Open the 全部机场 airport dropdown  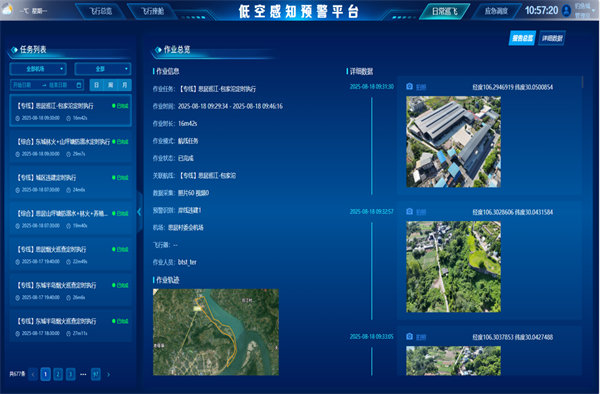pos(38,69)
